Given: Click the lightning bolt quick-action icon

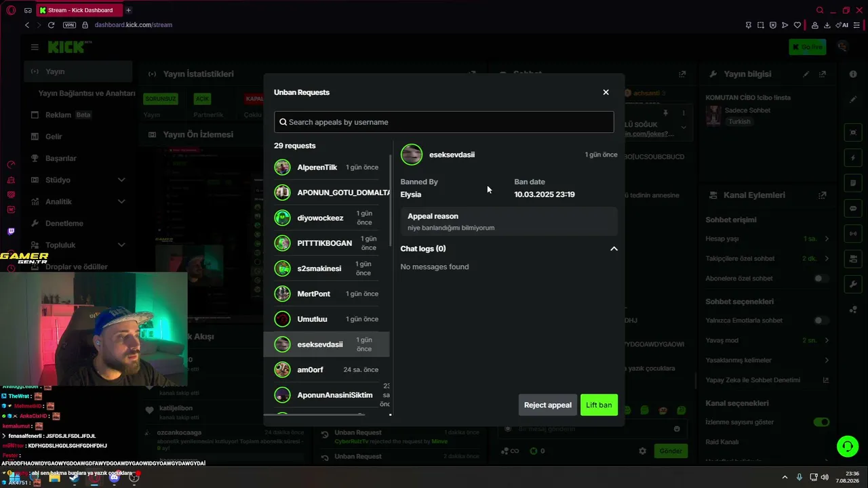Looking at the screenshot, I should [853, 158].
